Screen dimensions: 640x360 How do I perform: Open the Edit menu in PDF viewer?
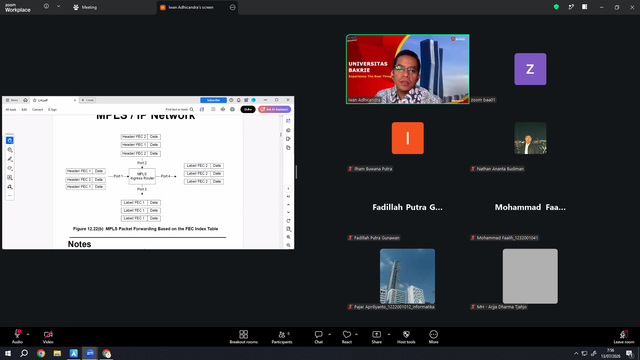pyautogui.click(x=24, y=109)
